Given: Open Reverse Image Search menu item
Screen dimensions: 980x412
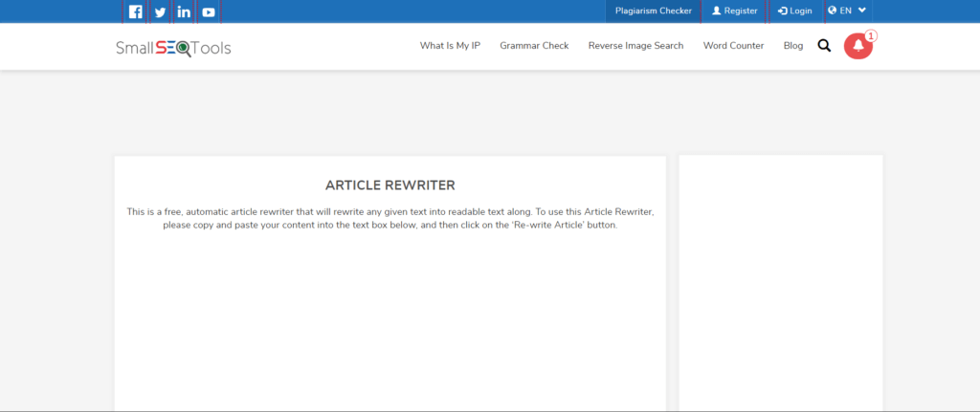Looking at the screenshot, I should [x=635, y=46].
